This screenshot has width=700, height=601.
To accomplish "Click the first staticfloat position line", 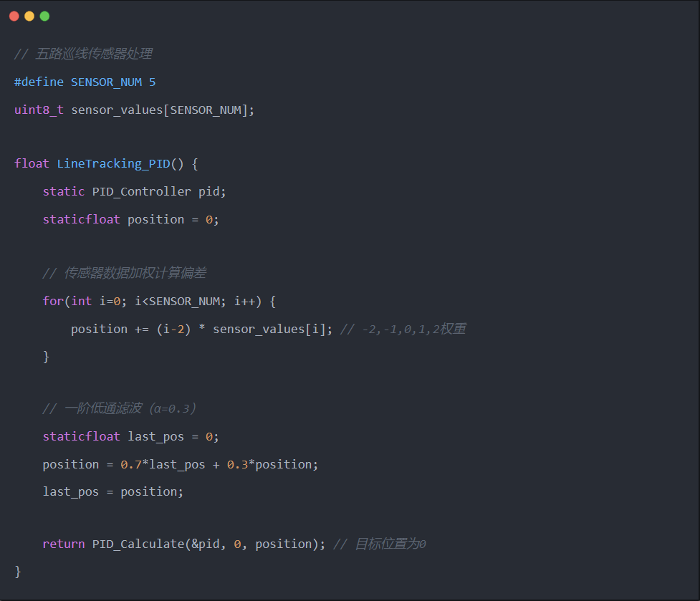I will (131, 219).
